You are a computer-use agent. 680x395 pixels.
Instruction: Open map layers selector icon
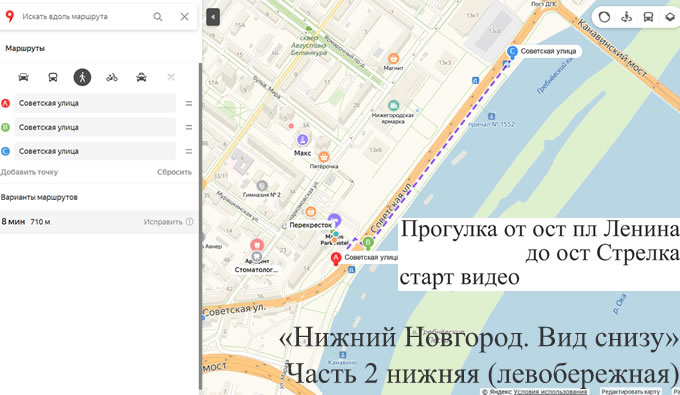[670, 17]
